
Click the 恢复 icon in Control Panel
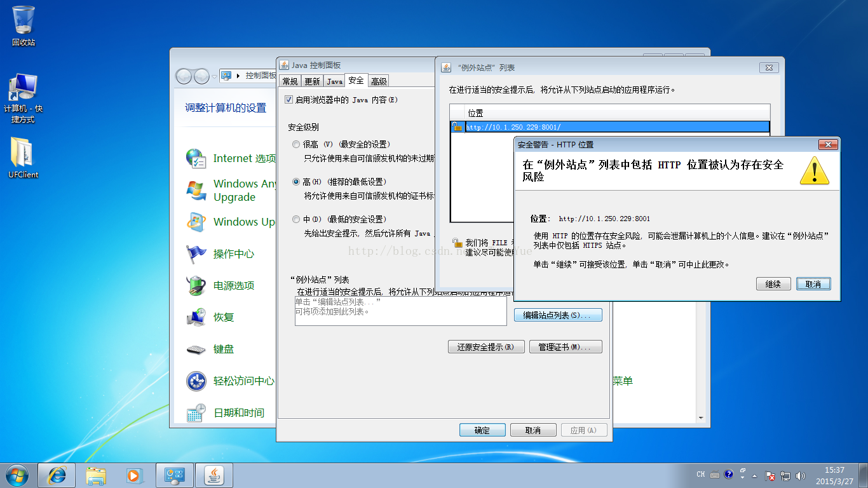pyautogui.click(x=196, y=317)
